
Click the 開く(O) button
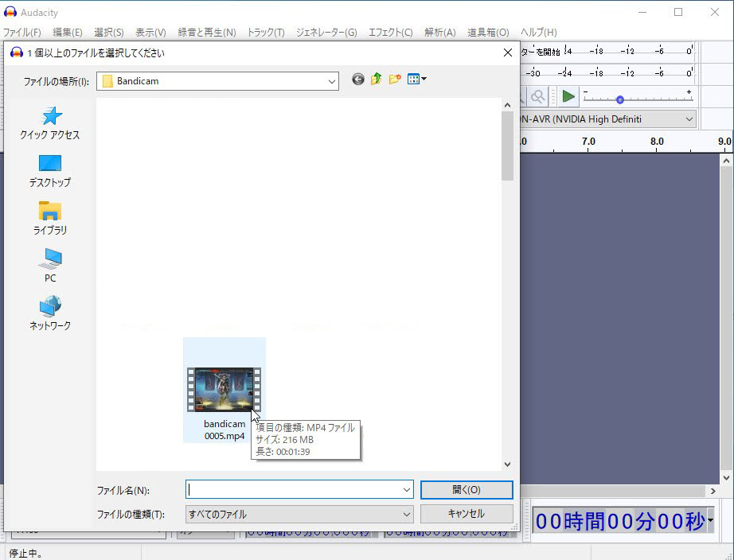467,490
